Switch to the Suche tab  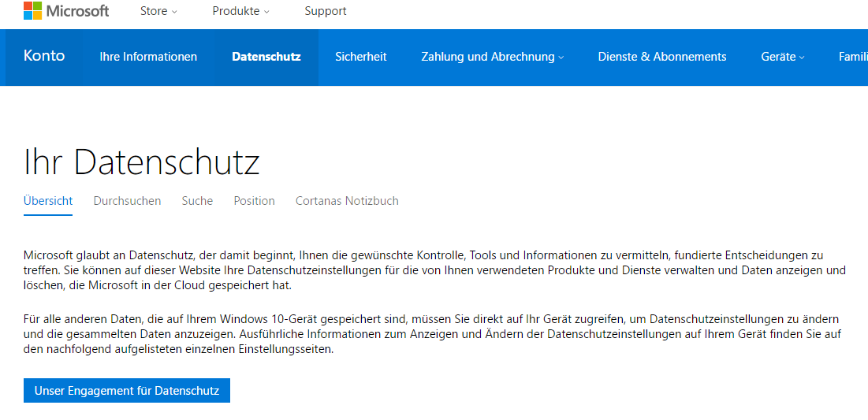pyautogui.click(x=197, y=201)
